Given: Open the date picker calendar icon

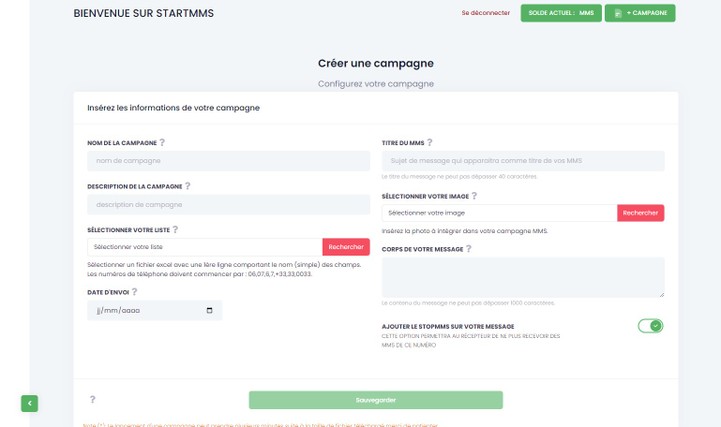Looking at the screenshot, I should (209, 311).
